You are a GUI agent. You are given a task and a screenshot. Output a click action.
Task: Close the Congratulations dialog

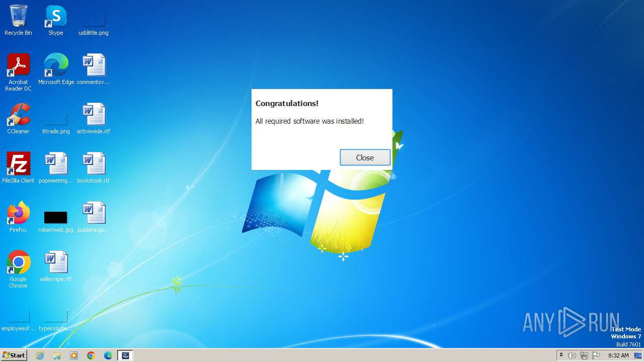point(365,157)
